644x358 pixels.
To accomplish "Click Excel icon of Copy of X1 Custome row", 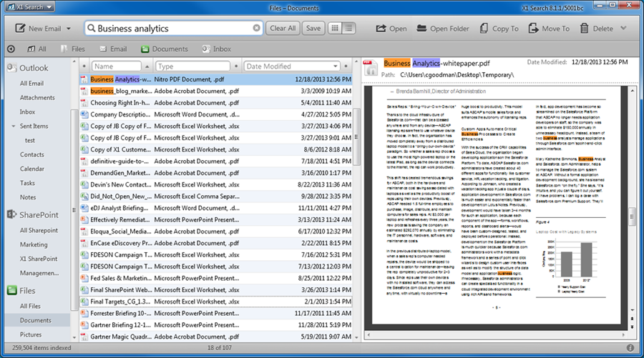I will (84, 149).
